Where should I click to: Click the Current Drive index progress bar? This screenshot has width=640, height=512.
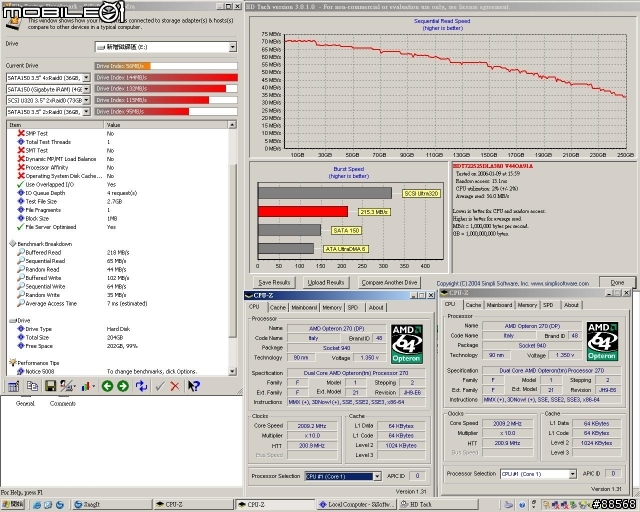pos(166,66)
